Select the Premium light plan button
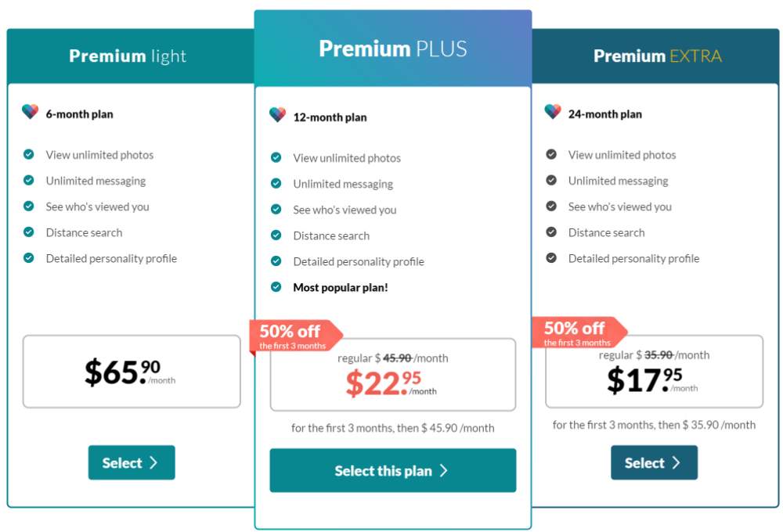Viewport: 783px width, 532px height. (x=132, y=462)
